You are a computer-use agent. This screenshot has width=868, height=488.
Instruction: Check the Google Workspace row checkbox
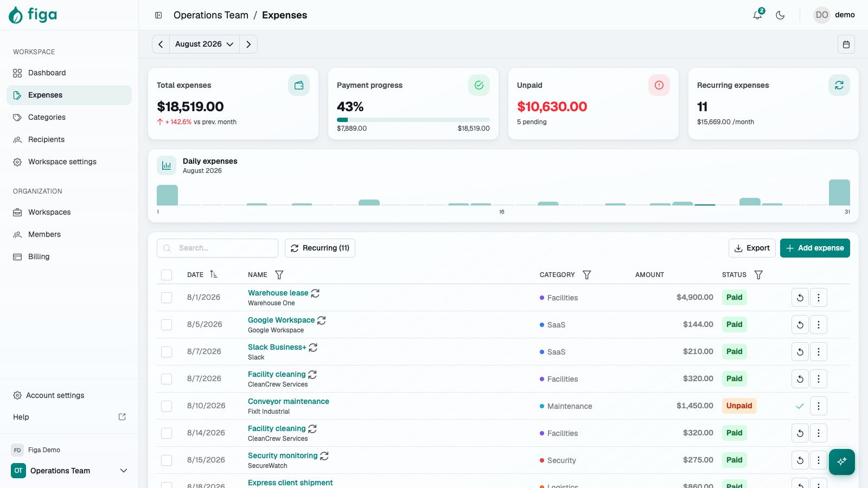[x=167, y=325]
